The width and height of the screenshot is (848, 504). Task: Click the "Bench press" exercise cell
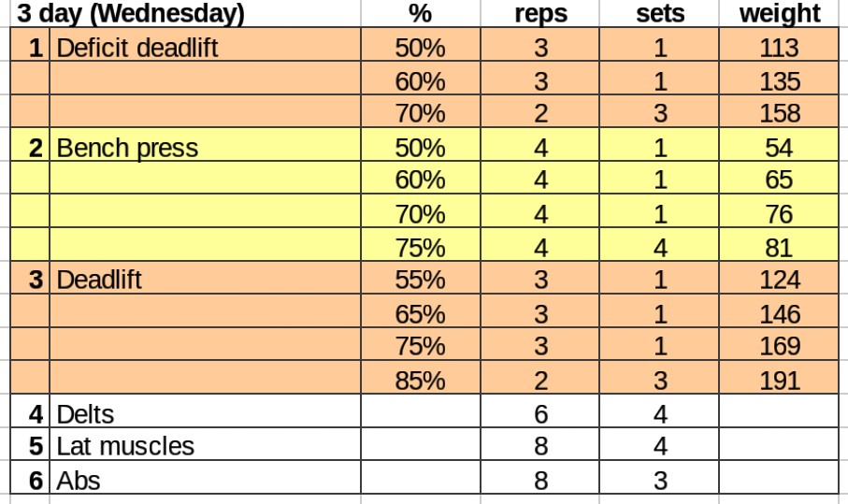[127, 148]
